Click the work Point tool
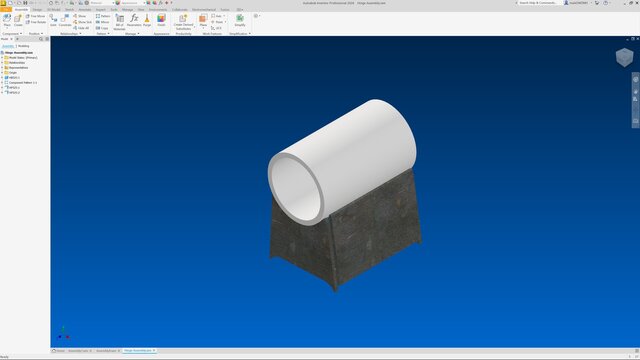640x360 pixels. tap(217, 22)
